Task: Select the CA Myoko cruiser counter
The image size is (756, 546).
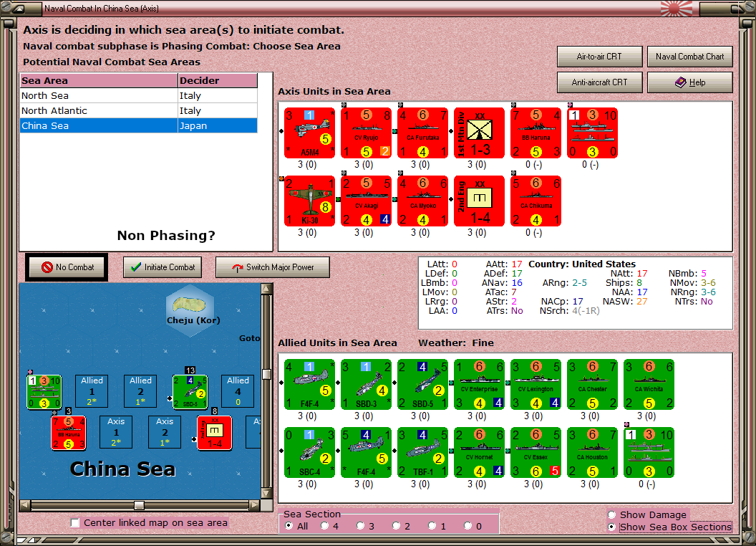Action: pos(422,201)
